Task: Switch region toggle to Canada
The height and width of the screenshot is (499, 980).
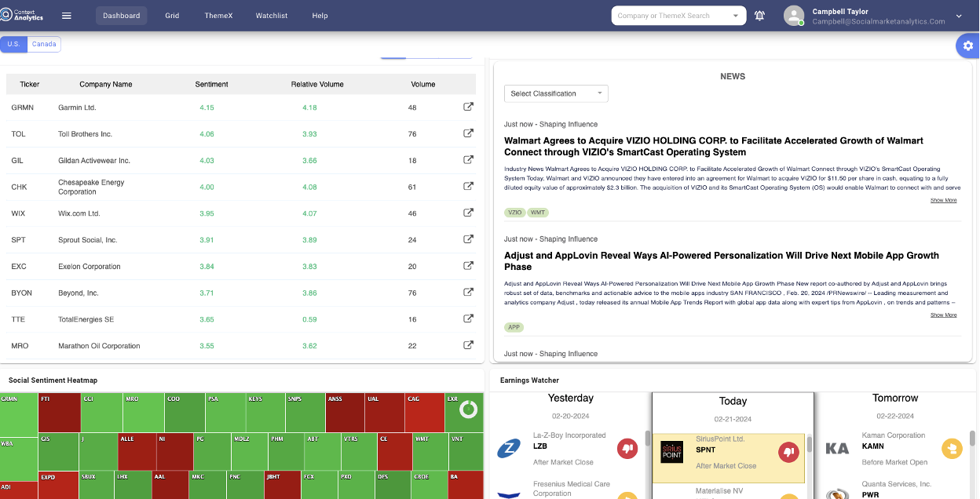Action: [x=44, y=45]
